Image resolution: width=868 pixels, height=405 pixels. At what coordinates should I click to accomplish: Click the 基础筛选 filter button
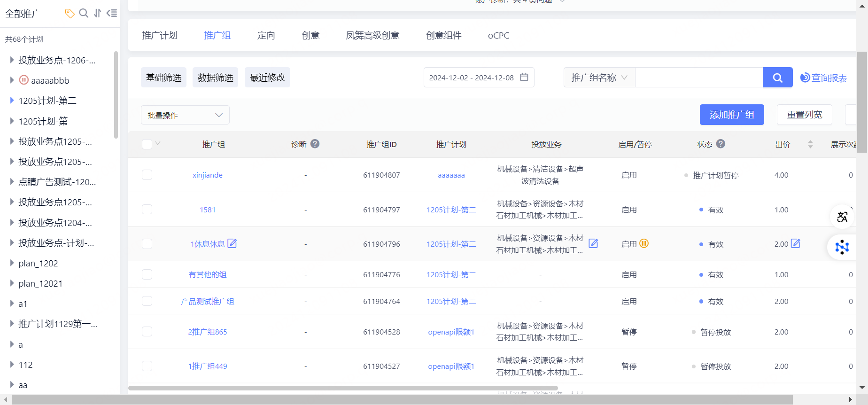click(x=163, y=78)
